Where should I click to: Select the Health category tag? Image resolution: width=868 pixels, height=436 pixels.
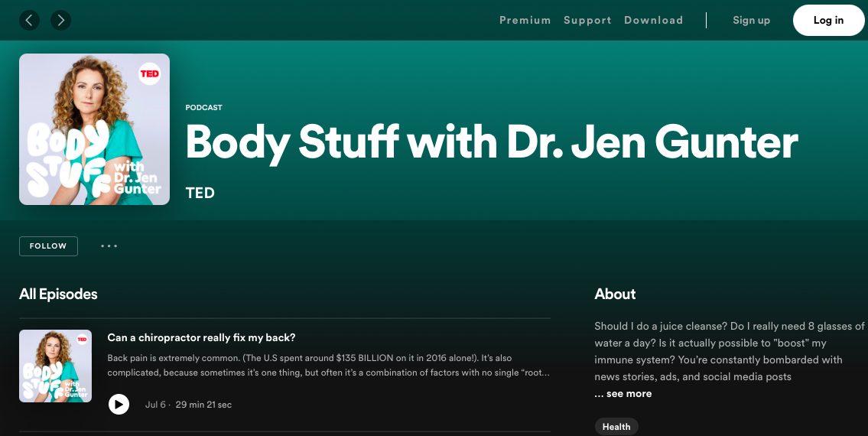click(x=616, y=427)
